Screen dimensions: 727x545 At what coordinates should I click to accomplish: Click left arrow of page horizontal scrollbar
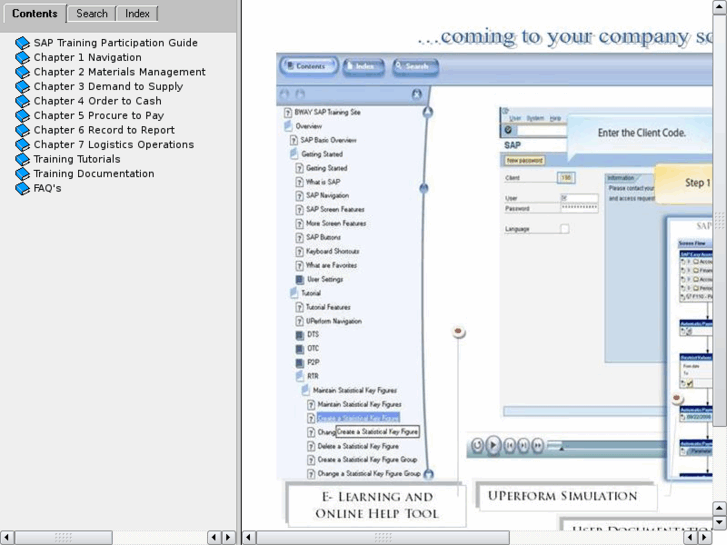(249, 538)
